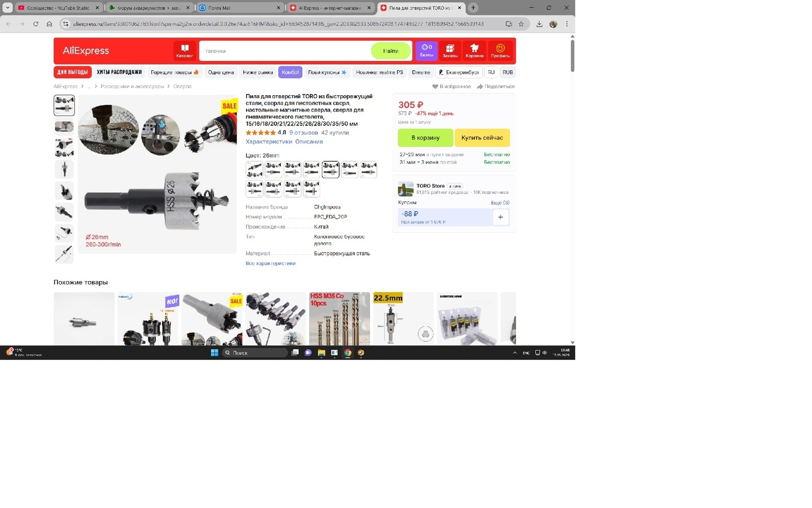Screen dimensions: 812x508
Task: Open a new browser tab with plus
Action: point(473,8)
